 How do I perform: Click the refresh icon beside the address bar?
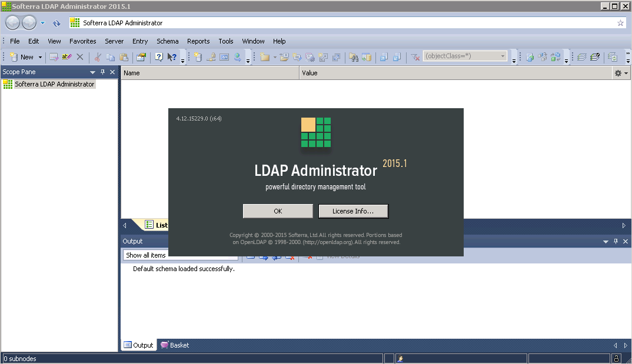(56, 24)
